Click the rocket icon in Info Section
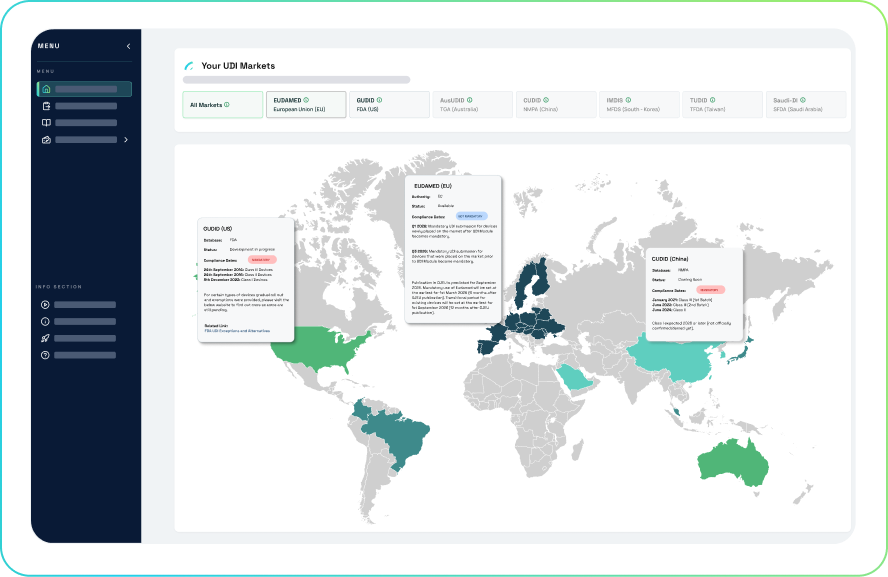Image resolution: width=888 pixels, height=577 pixels. [x=45, y=338]
